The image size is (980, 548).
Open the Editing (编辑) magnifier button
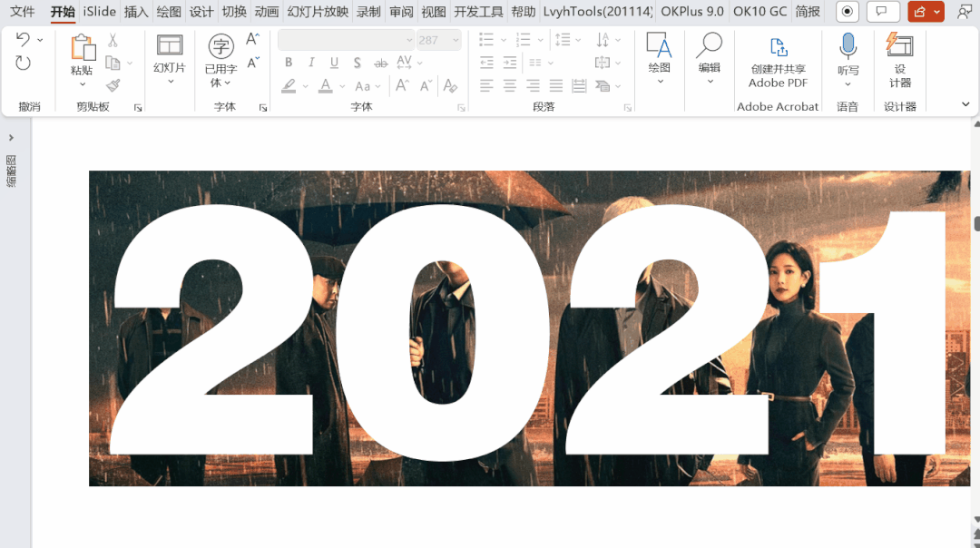click(710, 59)
